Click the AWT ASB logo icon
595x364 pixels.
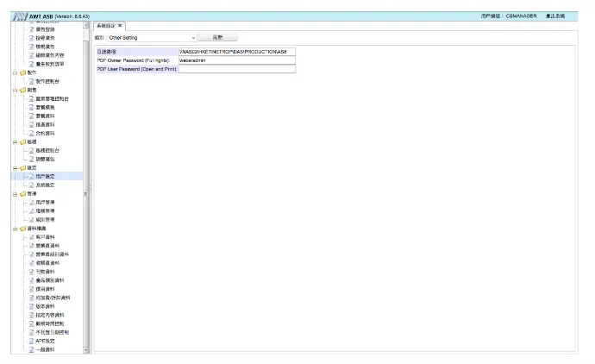click(x=20, y=16)
